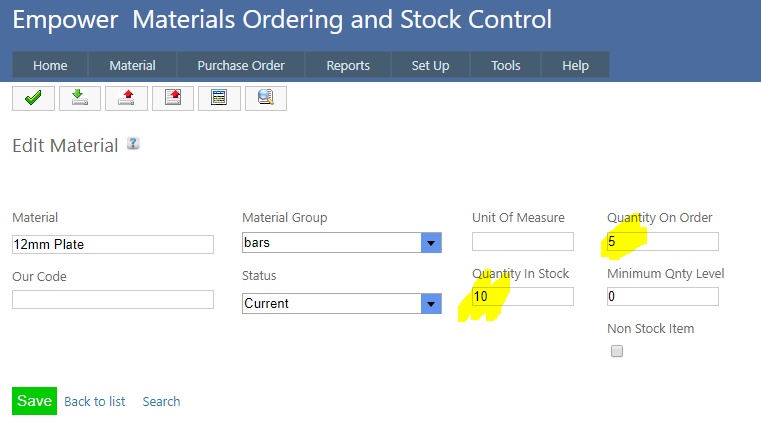Click the magnifying glass search toolbar icon
Viewport: 761px width, 422px height.
point(266,97)
